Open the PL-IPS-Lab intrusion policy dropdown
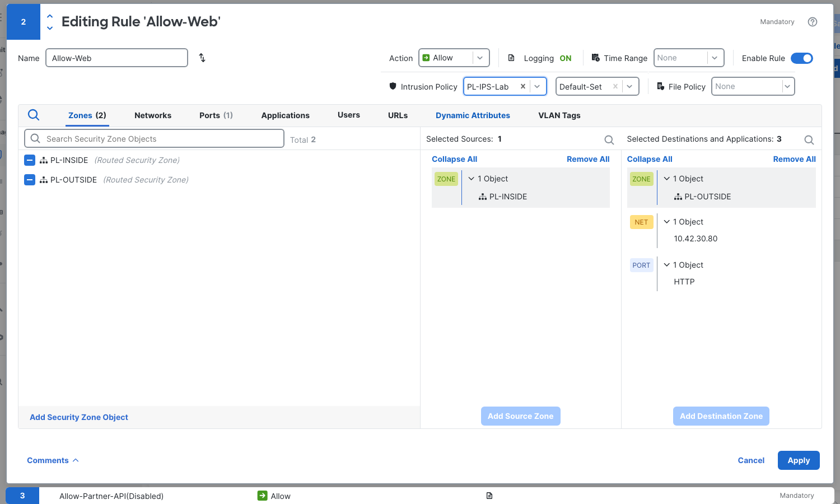Screen dimensions: 840x504 [x=537, y=86]
